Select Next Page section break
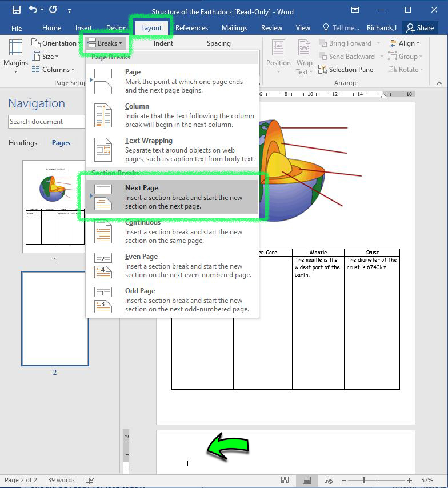This screenshot has width=448, height=488. tap(173, 197)
